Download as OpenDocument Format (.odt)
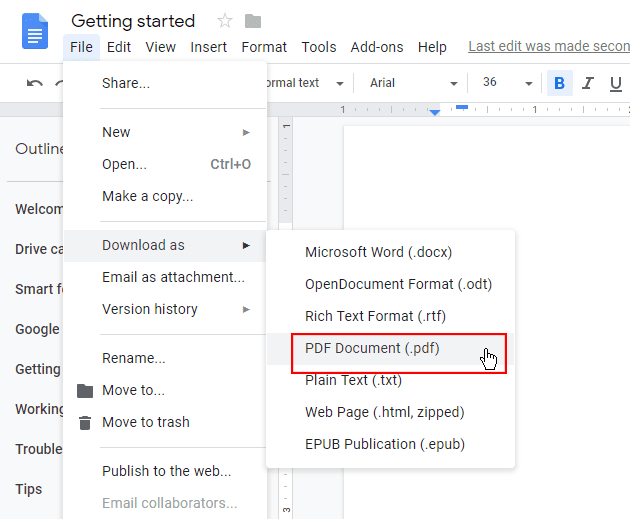The image size is (630, 519). point(390,284)
